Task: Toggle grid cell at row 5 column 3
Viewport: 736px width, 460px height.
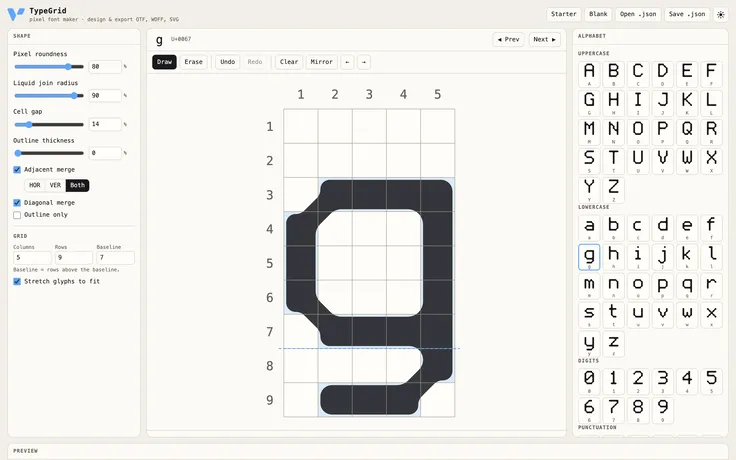Action: (x=369, y=263)
